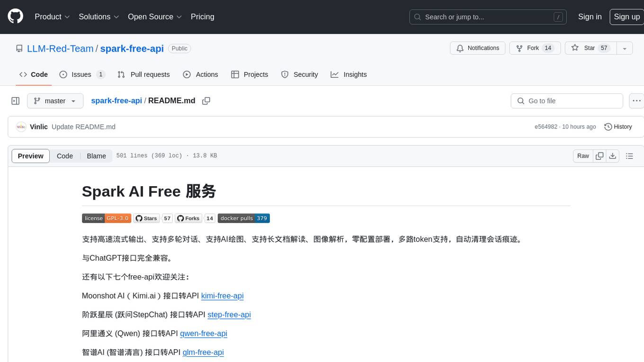The image size is (644, 362).
Task: Focus the Search or jump to field
Action: [x=488, y=17]
